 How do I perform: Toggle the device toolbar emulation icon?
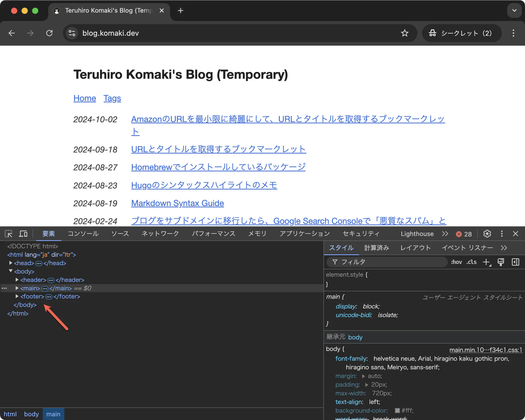click(23, 234)
